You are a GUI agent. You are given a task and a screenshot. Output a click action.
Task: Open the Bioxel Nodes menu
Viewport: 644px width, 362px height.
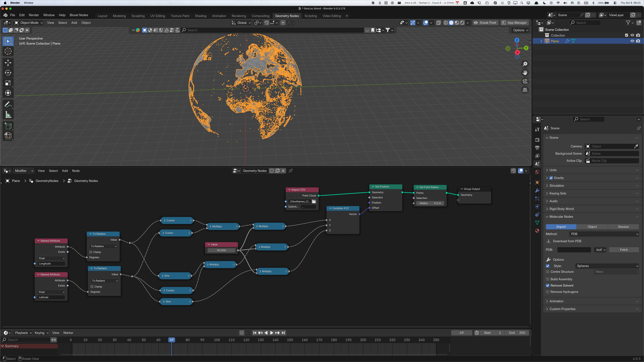79,15
